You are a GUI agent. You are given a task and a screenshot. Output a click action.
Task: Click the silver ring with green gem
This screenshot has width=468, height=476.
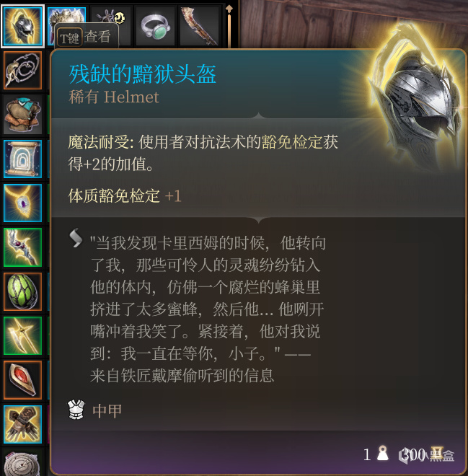tap(156, 27)
